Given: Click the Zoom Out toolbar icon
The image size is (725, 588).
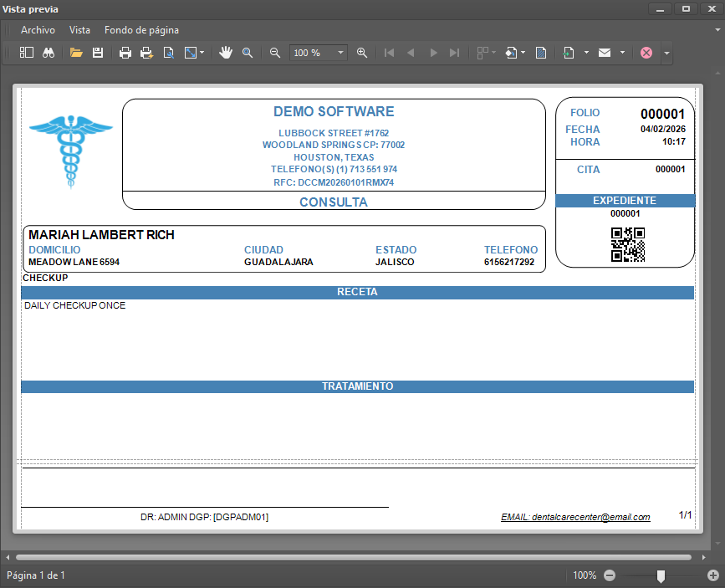Looking at the screenshot, I should (x=275, y=53).
